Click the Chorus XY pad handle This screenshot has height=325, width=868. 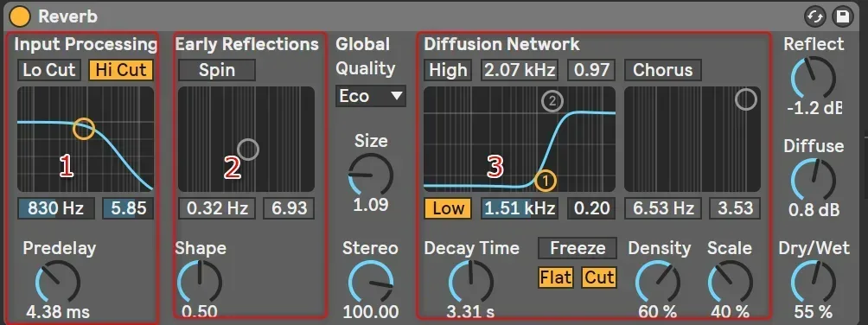(x=745, y=99)
